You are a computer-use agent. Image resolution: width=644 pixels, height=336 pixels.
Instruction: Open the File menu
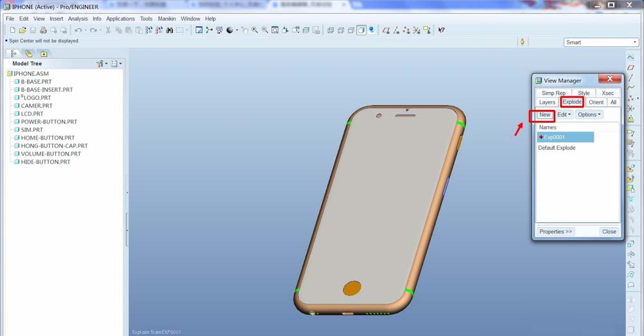[x=10, y=19]
